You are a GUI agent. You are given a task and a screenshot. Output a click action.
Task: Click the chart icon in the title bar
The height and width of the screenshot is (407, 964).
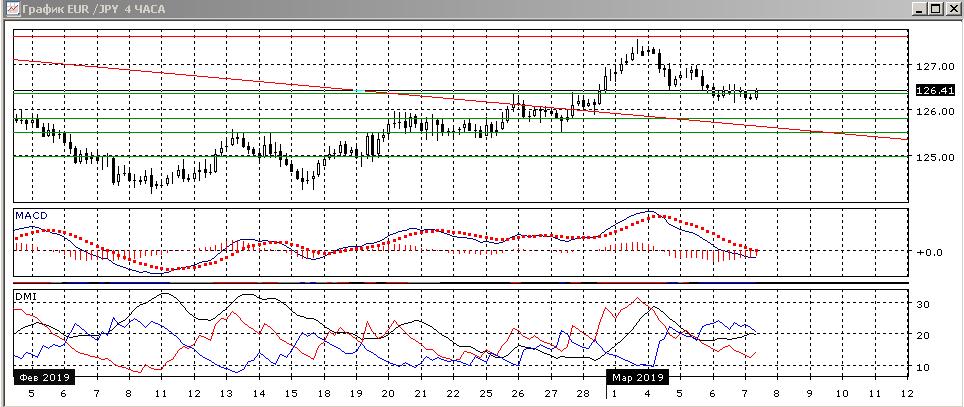(9, 9)
